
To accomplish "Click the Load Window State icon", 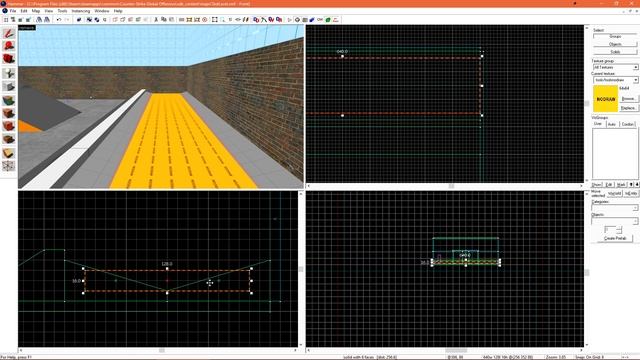I will click(39, 20).
